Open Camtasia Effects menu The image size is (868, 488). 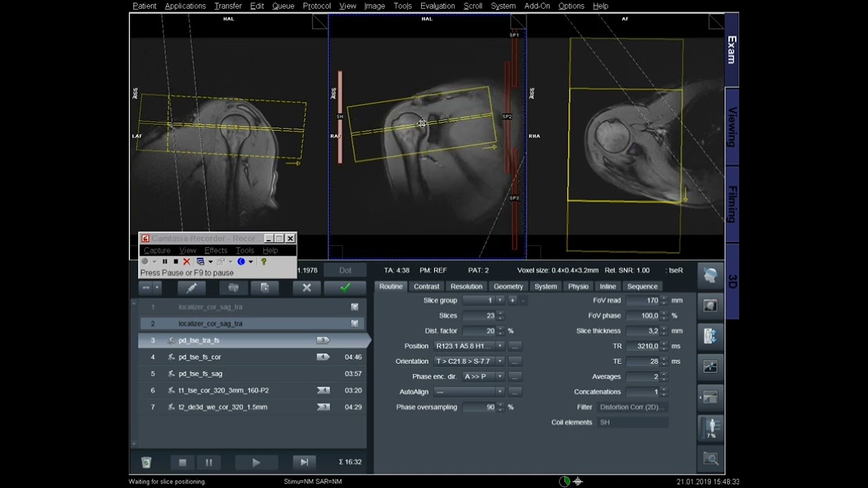click(216, 251)
